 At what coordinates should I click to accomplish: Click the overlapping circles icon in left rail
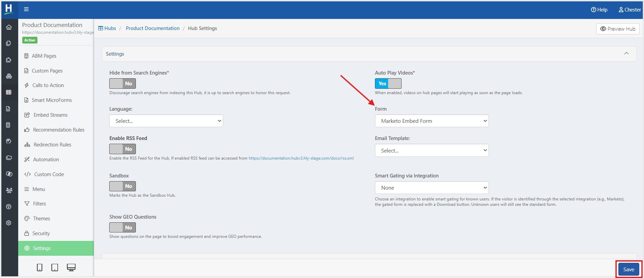tap(9, 174)
